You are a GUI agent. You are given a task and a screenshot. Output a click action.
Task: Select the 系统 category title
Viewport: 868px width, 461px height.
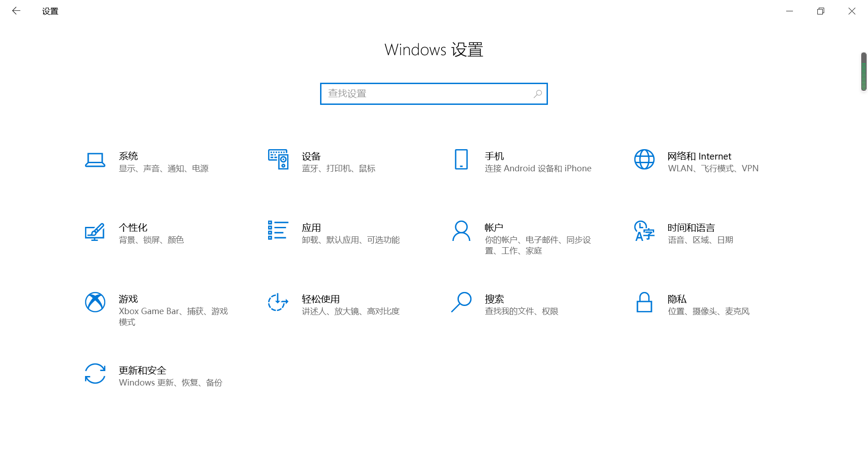(x=128, y=156)
